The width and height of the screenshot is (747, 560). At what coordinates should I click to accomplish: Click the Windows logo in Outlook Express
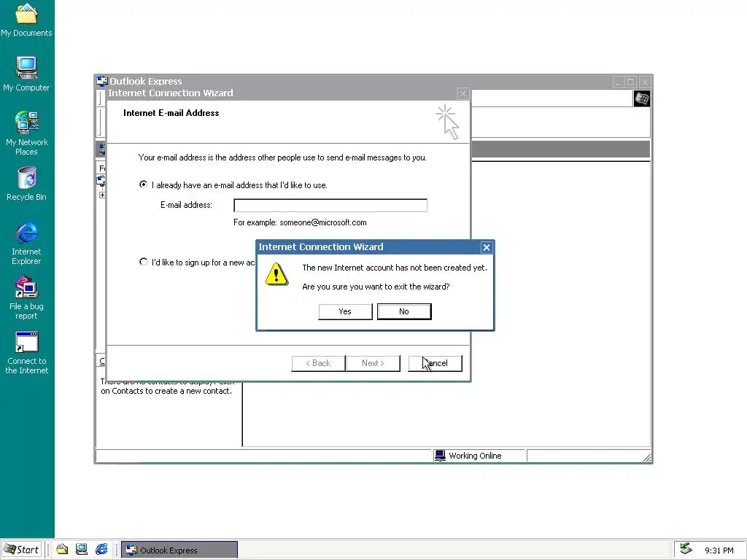click(x=642, y=98)
